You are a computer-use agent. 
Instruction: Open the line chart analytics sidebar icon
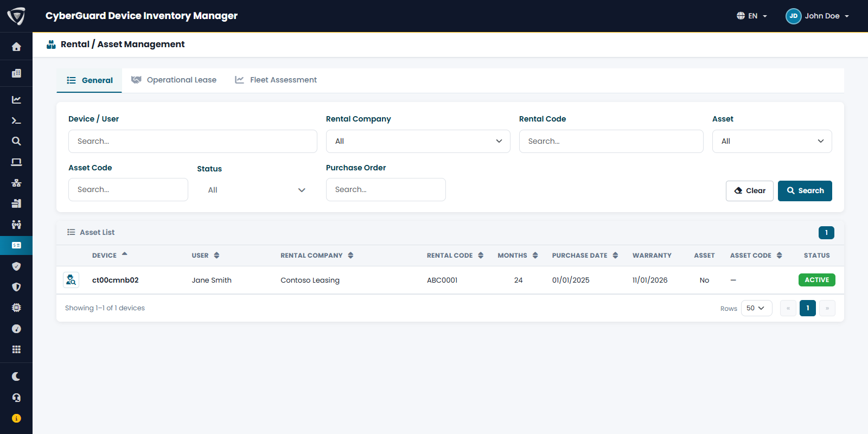(x=16, y=100)
